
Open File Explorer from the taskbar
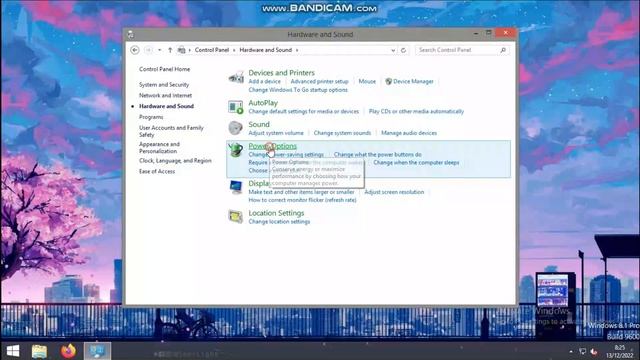[x=39, y=351]
